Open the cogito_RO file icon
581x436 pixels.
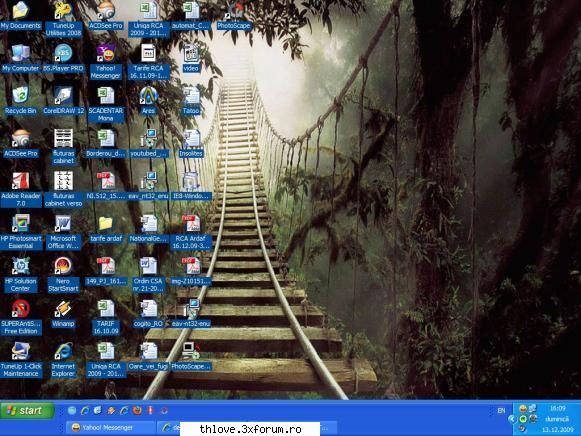coord(149,313)
